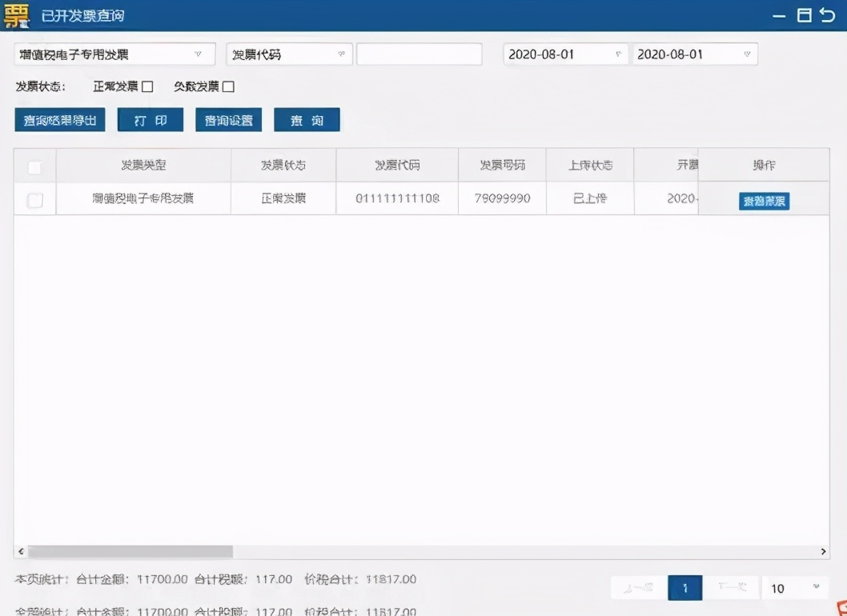Expand the 发票代码 search field dropdown
This screenshot has width=847, height=616.
pyautogui.click(x=289, y=54)
